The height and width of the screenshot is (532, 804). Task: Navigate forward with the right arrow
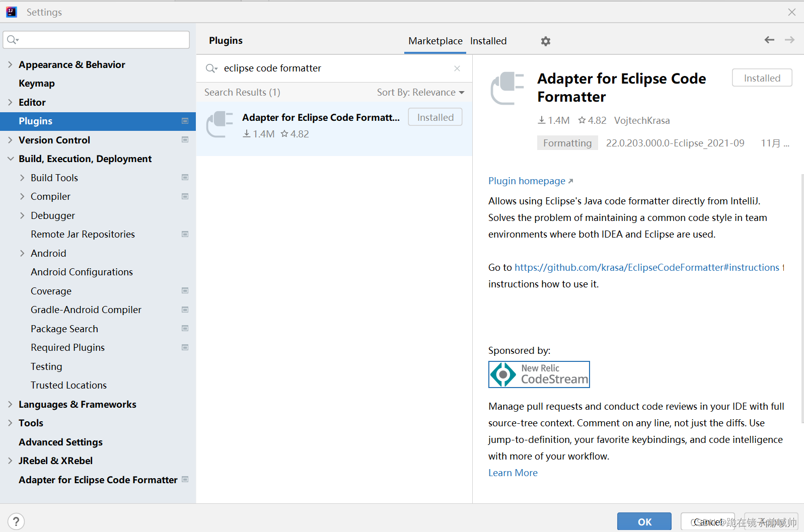click(789, 40)
